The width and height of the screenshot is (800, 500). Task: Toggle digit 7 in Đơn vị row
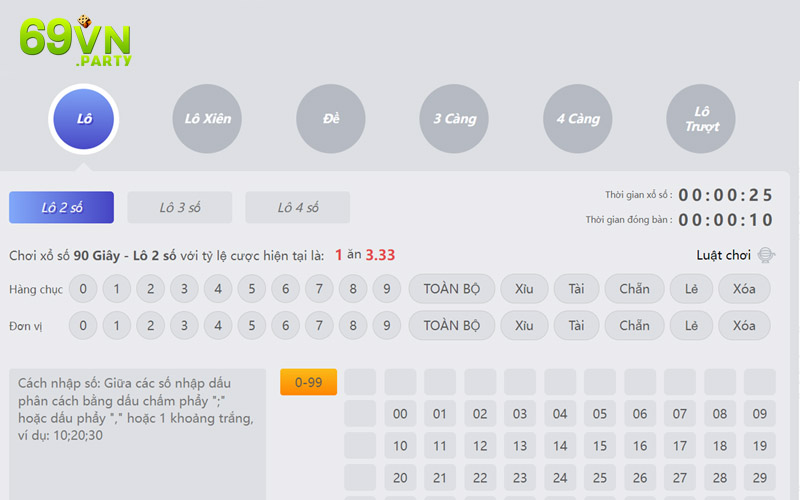pos(319,325)
